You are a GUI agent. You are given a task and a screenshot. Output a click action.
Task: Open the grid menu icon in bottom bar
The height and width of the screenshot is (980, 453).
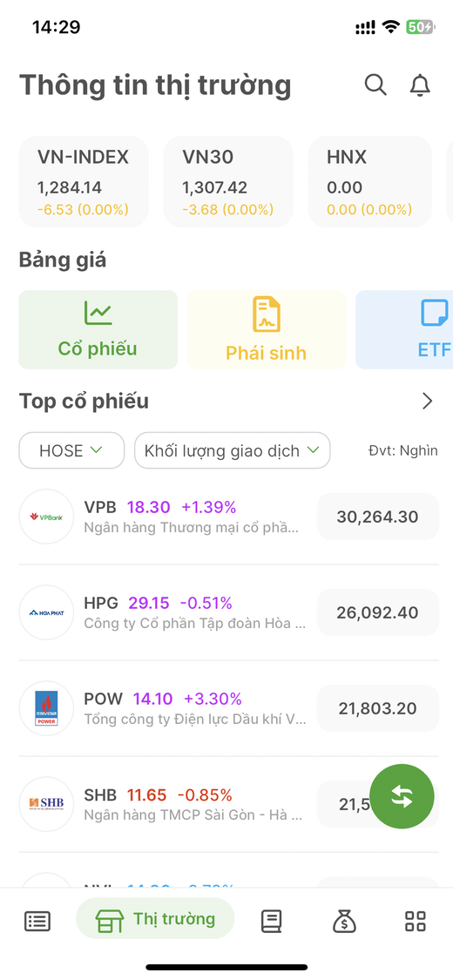[416, 921]
